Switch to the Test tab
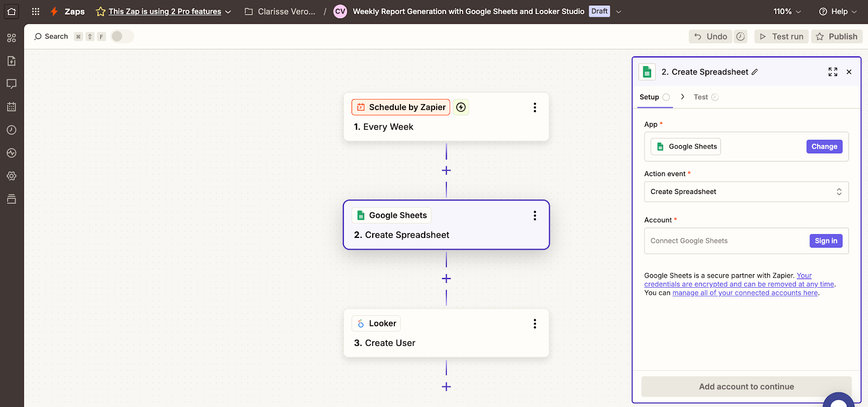The width and height of the screenshot is (868, 407). click(x=706, y=97)
